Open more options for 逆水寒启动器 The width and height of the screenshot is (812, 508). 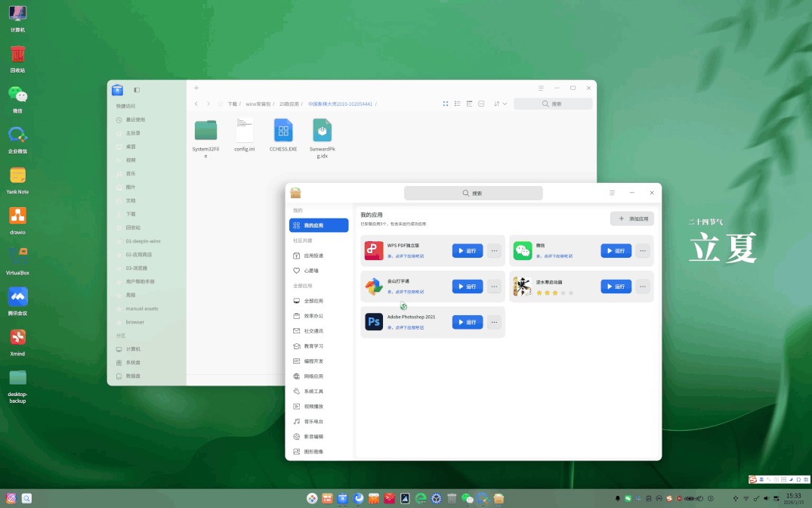[643, 287]
